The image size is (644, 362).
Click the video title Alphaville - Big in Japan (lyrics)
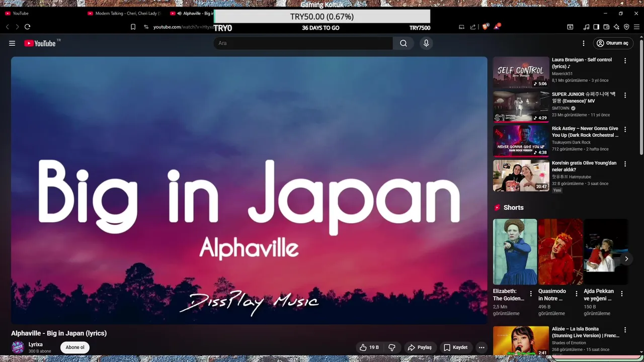pos(59,333)
